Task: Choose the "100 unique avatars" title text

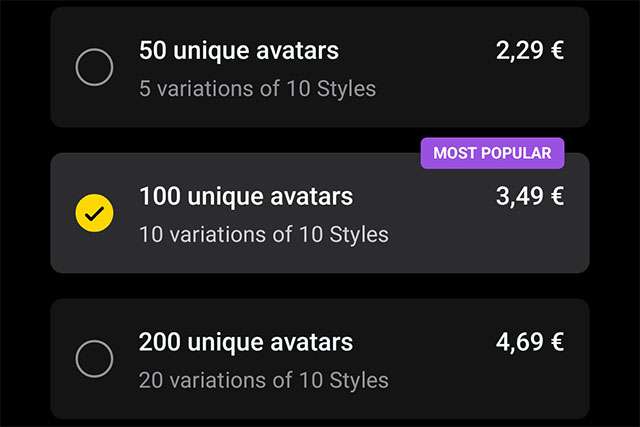Action: click(246, 196)
